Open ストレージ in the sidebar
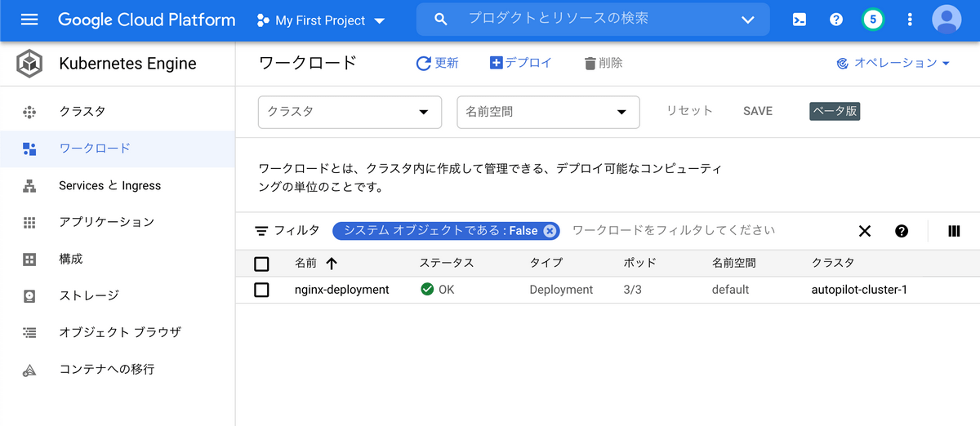 coord(89,295)
